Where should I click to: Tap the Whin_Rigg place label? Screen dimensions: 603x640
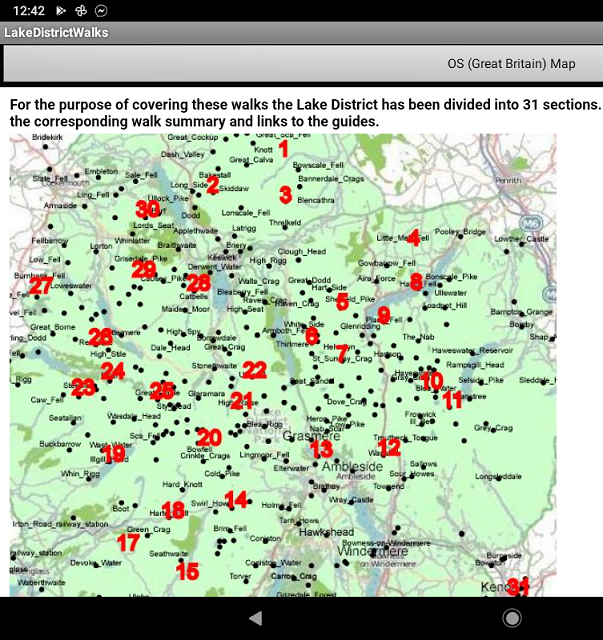pyautogui.click(x=80, y=473)
